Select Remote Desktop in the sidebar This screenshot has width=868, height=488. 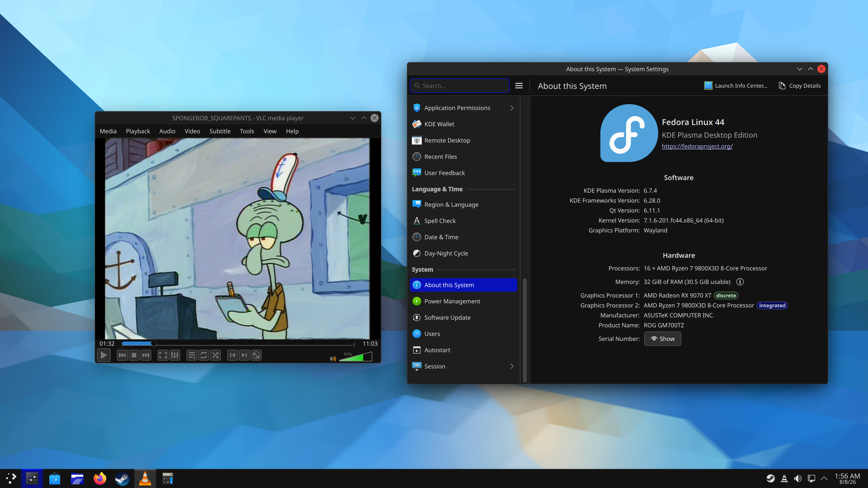[464, 140]
